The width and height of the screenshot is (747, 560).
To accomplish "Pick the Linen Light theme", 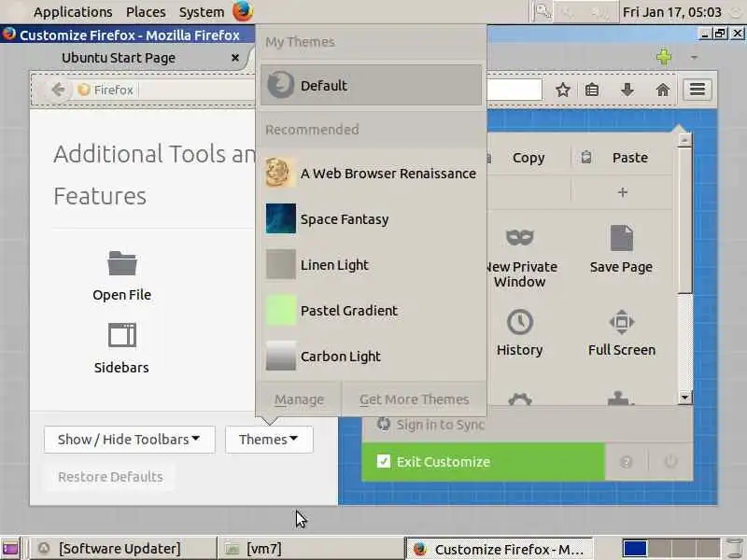I will coord(371,265).
